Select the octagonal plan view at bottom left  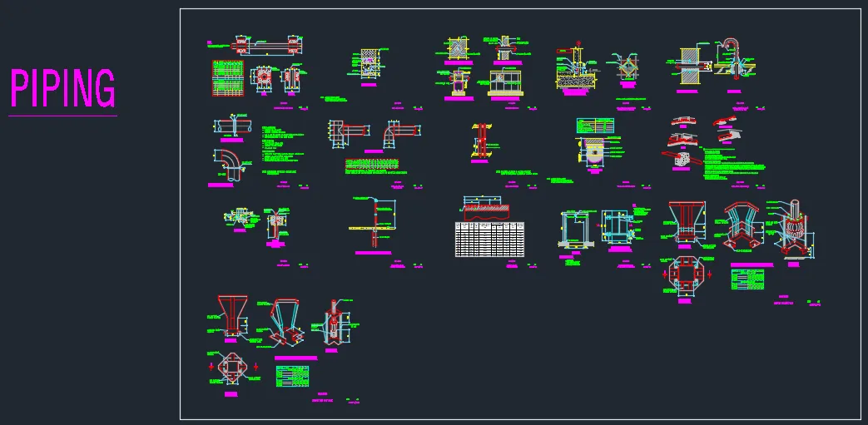[233, 366]
